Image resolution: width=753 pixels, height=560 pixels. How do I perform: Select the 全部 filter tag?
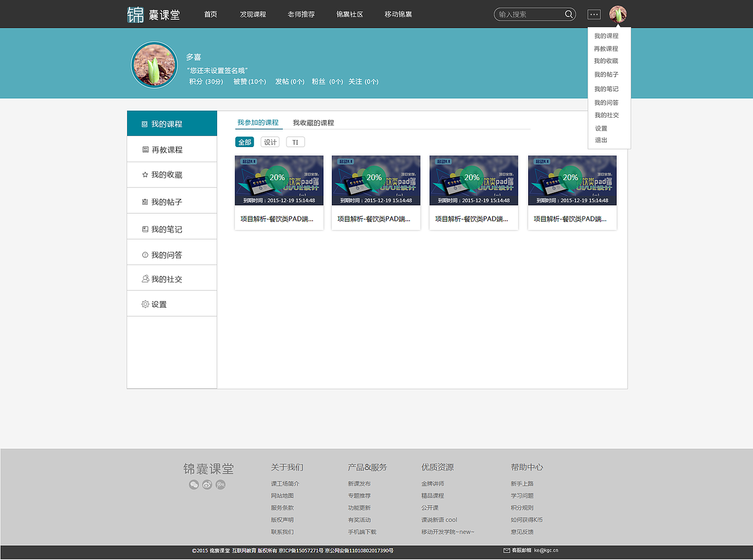tap(245, 142)
